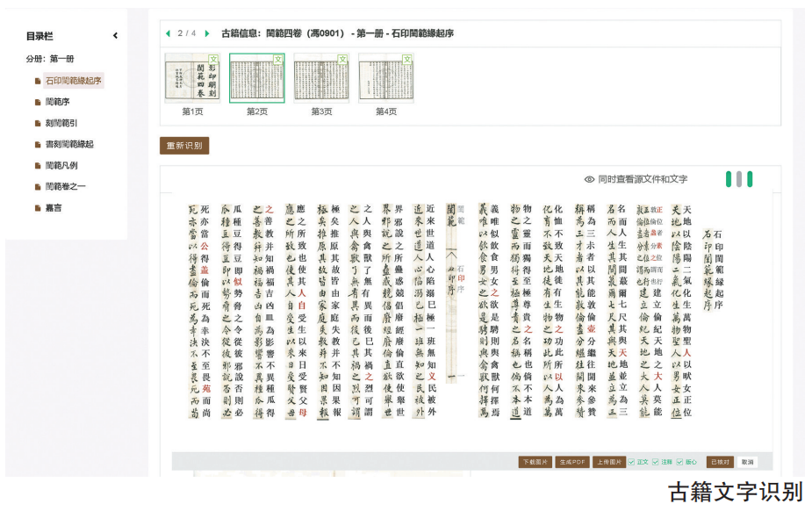Image resolution: width=812 pixels, height=511 pixels.
Task: Open the 刻閨範引 chapter entry
Action: [61, 123]
